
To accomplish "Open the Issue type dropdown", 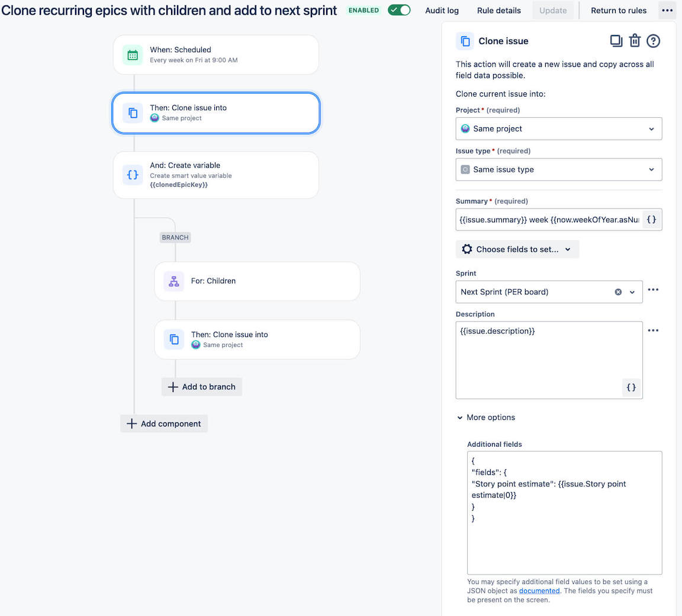I will [x=558, y=169].
